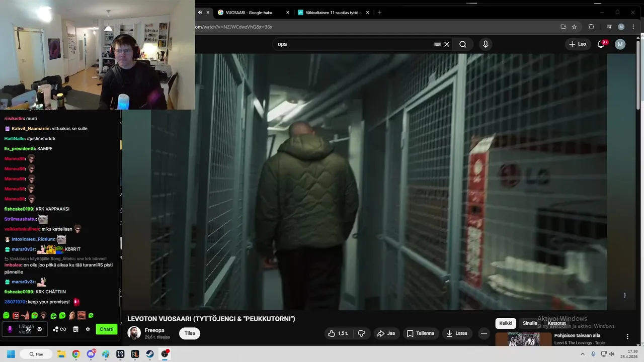Show hidden tray icons chevron
The width and height of the screenshot is (644, 362).
(583, 354)
